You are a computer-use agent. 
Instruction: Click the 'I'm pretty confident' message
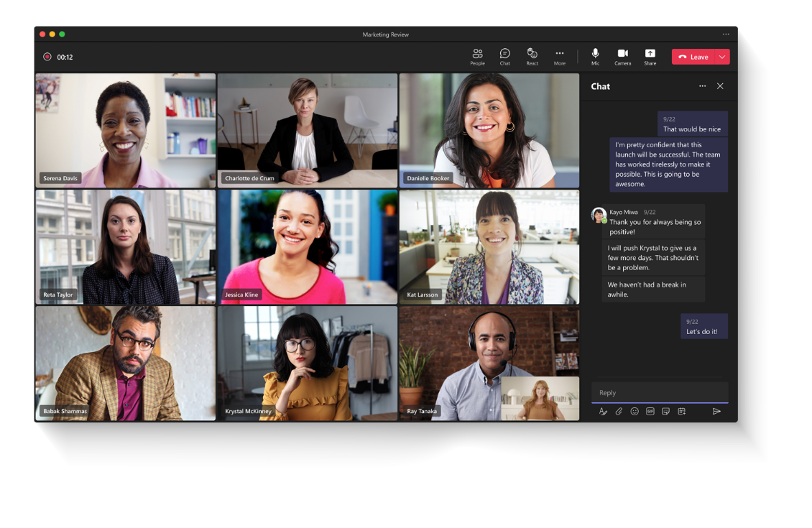tap(668, 165)
